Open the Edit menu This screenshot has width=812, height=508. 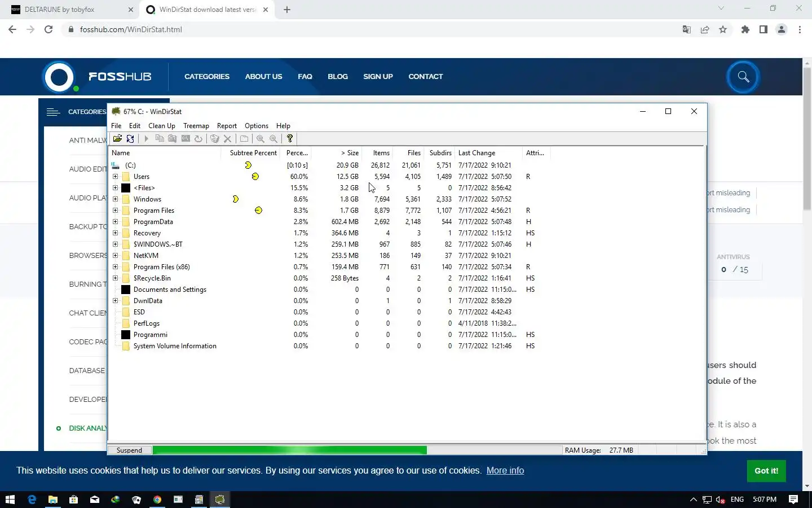pos(135,126)
